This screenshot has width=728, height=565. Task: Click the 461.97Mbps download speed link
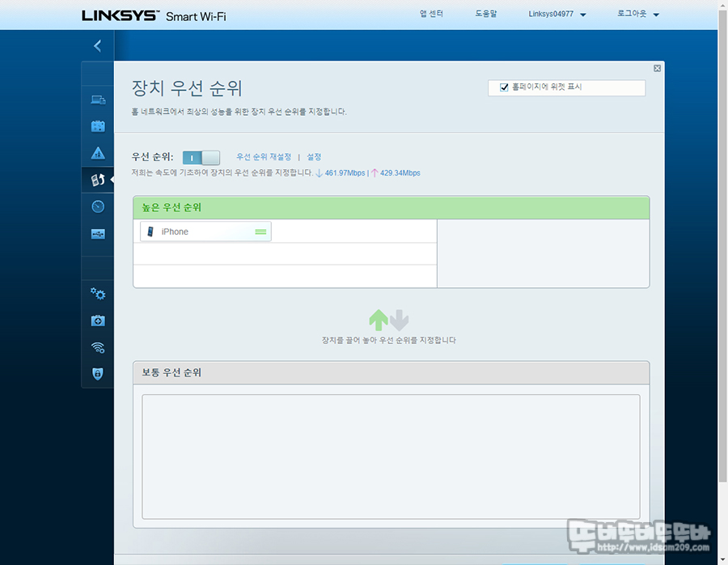[345, 173]
